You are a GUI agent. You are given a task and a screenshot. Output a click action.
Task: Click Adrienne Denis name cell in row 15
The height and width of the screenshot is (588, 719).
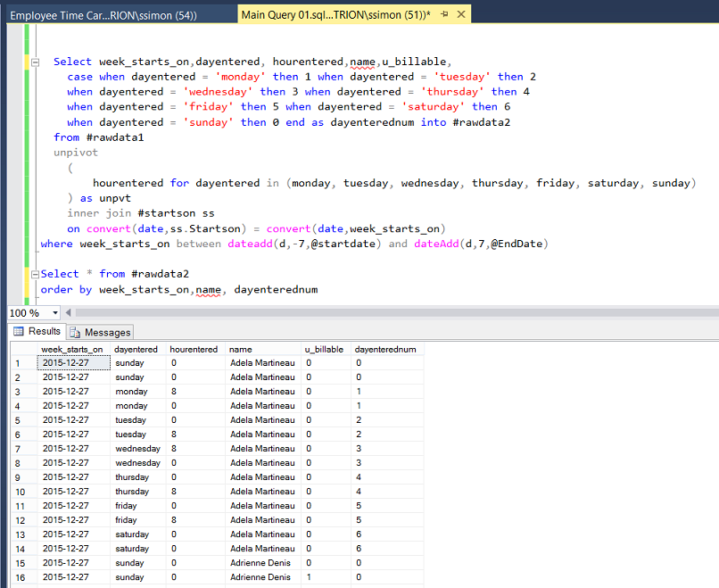[261, 563]
